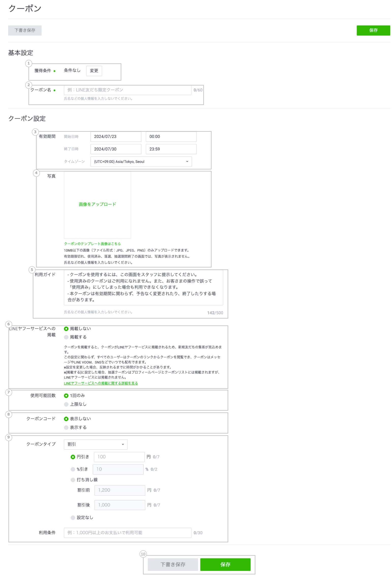Click the 割引後 price field
Viewport: 392px width, 579px height.
(x=120, y=505)
